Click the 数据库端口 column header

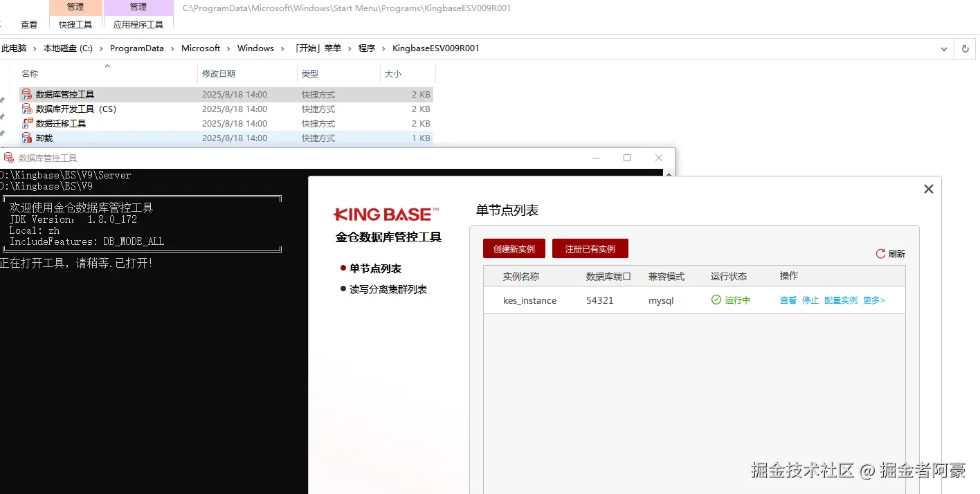(x=608, y=276)
